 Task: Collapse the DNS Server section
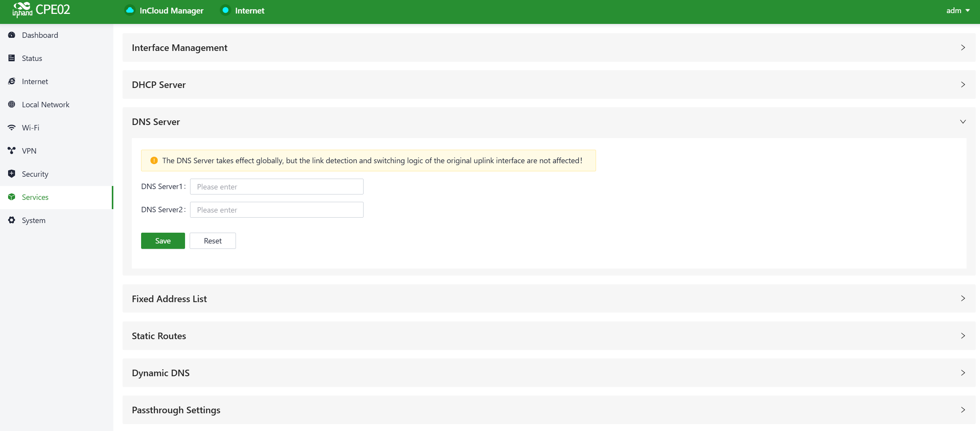tap(963, 122)
